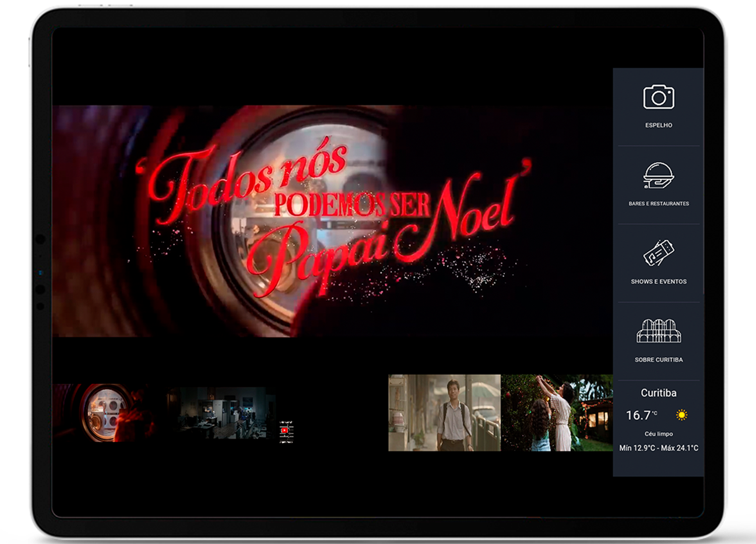Select the washing machine porthole thumbnail
The height and width of the screenshot is (544, 756).
coord(109,413)
